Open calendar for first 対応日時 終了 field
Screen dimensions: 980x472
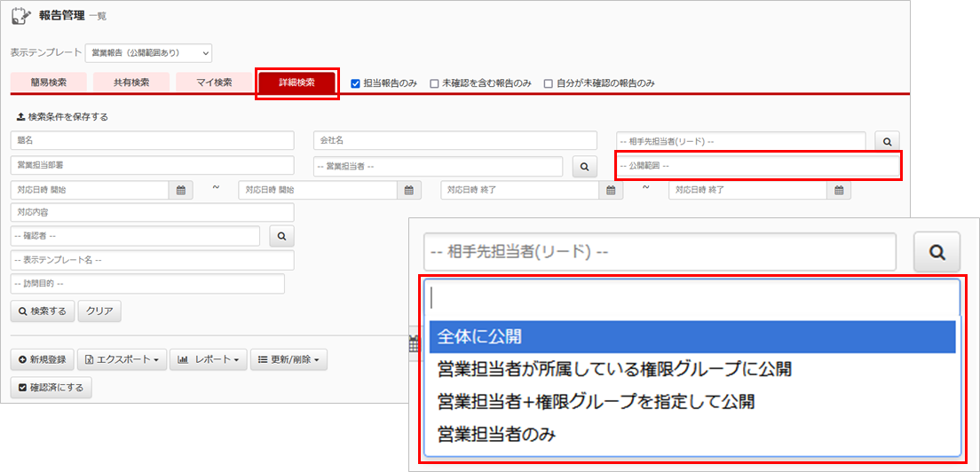[611, 190]
